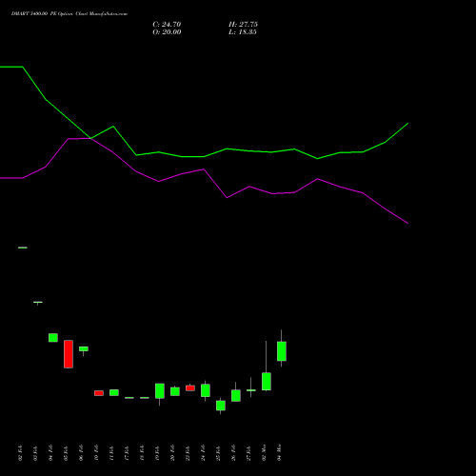The width and height of the screenshot is (476, 476).
Task: Click the '04 Mar' date label
Action: point(280,453)
